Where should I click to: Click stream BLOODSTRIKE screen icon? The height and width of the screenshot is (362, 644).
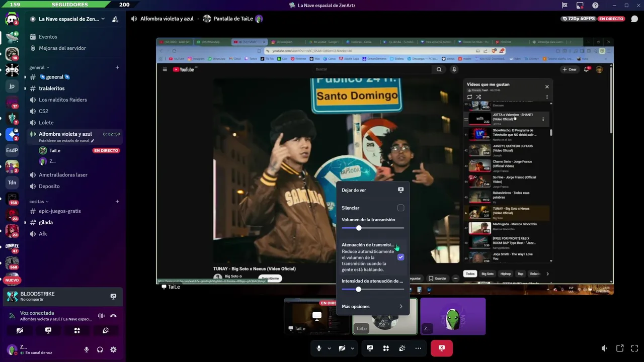tap(113, 297)
